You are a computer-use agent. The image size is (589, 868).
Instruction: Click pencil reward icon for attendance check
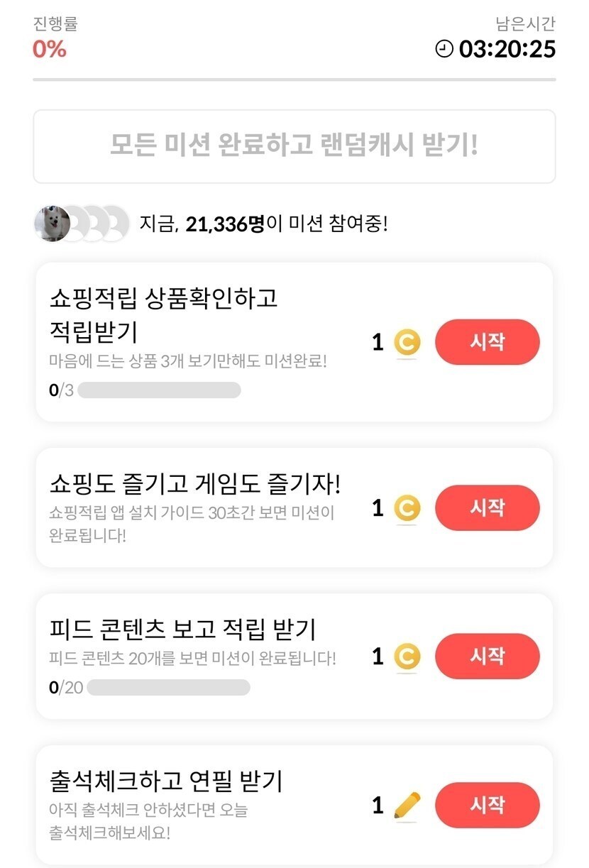click(x=407, y=805)
